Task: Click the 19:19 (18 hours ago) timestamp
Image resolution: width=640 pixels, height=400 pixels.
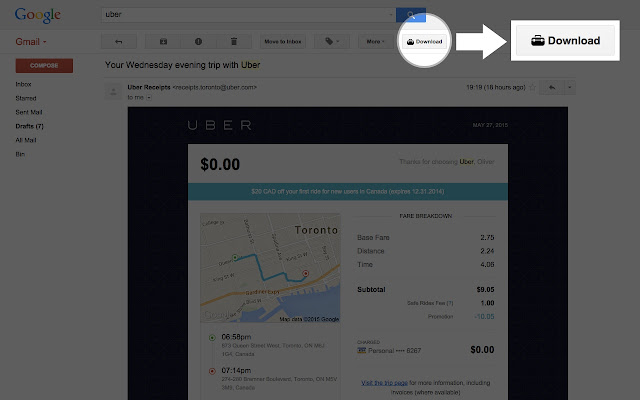Action: 496,87
